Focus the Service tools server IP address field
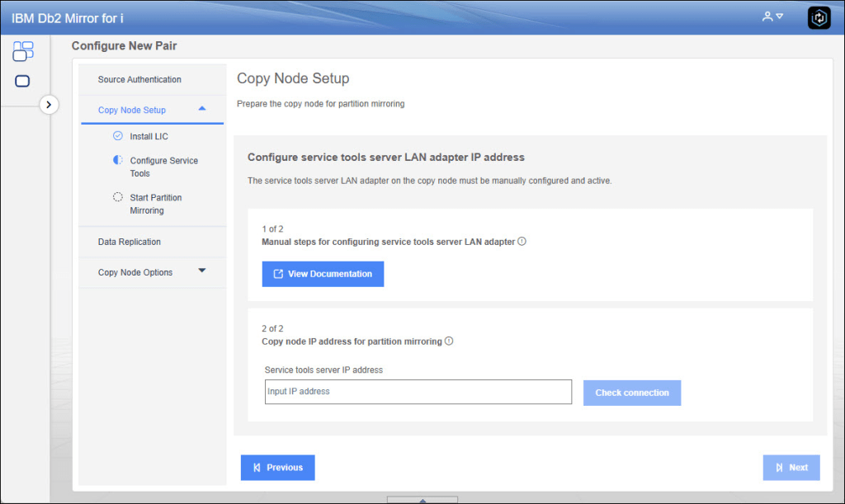 click(x=418, y=392)
